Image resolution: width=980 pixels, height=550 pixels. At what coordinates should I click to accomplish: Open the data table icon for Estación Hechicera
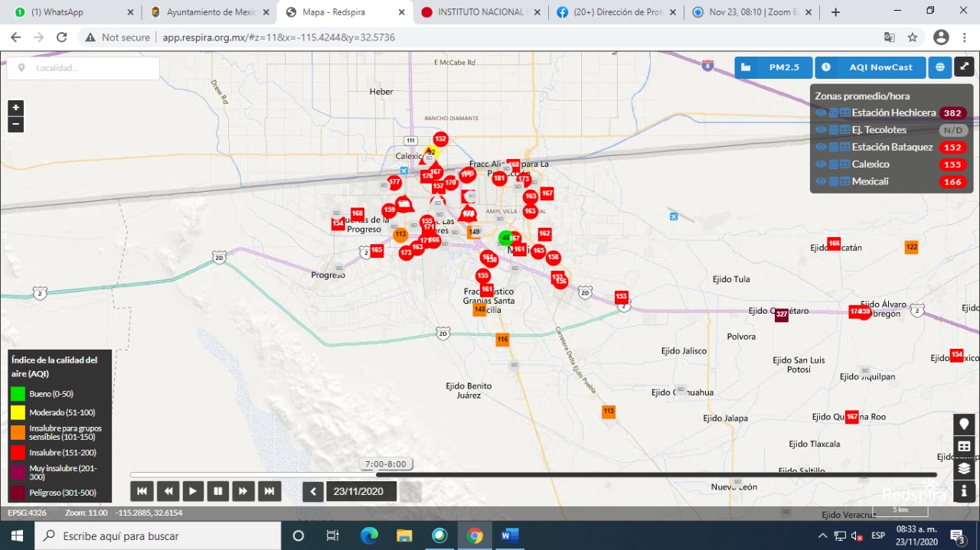[x=845, y=113]
